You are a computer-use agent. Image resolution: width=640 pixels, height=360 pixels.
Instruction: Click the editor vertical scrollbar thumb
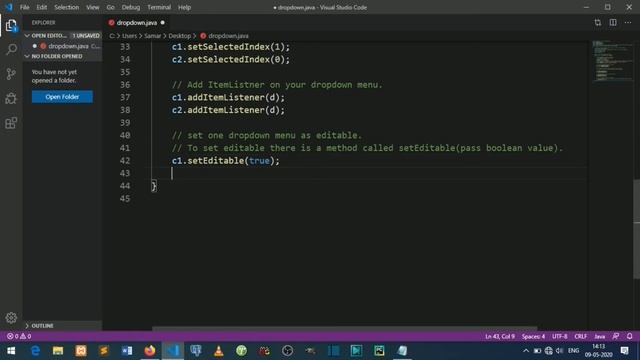point(636,229)
